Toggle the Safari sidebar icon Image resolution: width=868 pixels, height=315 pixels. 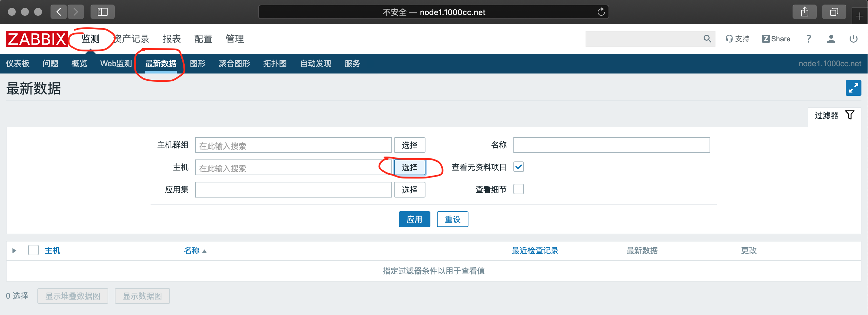pos(102,12)
